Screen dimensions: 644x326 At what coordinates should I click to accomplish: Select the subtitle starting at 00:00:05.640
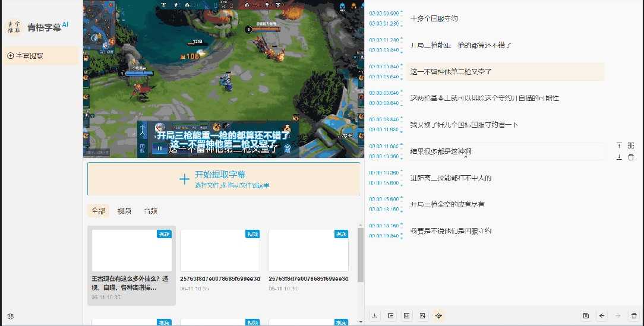coord(485,98)
